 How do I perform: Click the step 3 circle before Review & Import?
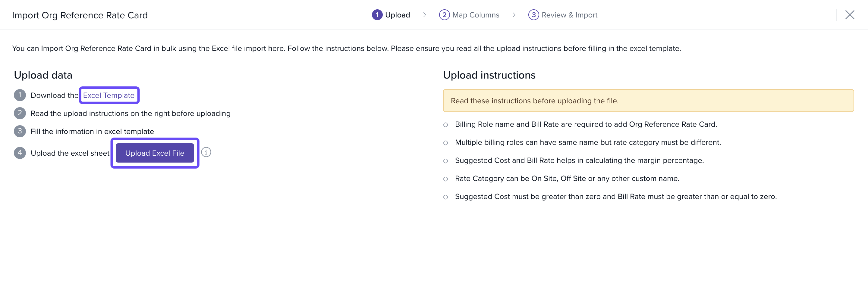click(x=533, y=15)
